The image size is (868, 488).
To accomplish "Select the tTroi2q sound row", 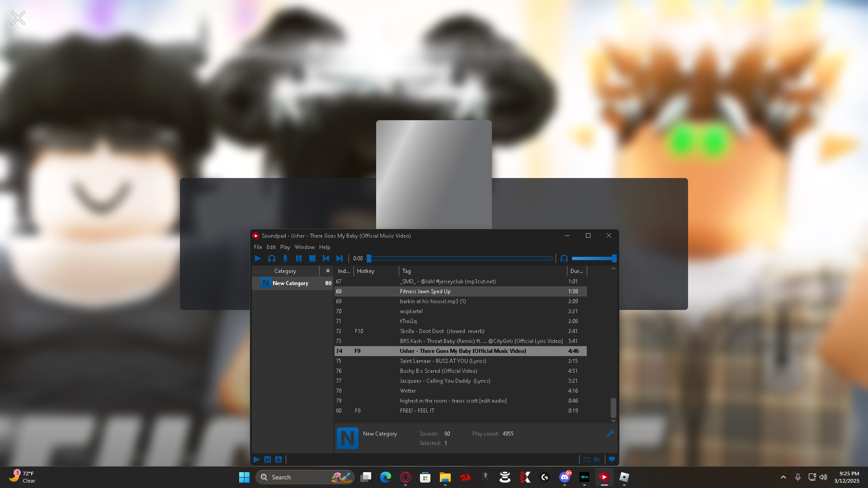I will (461, 321).
